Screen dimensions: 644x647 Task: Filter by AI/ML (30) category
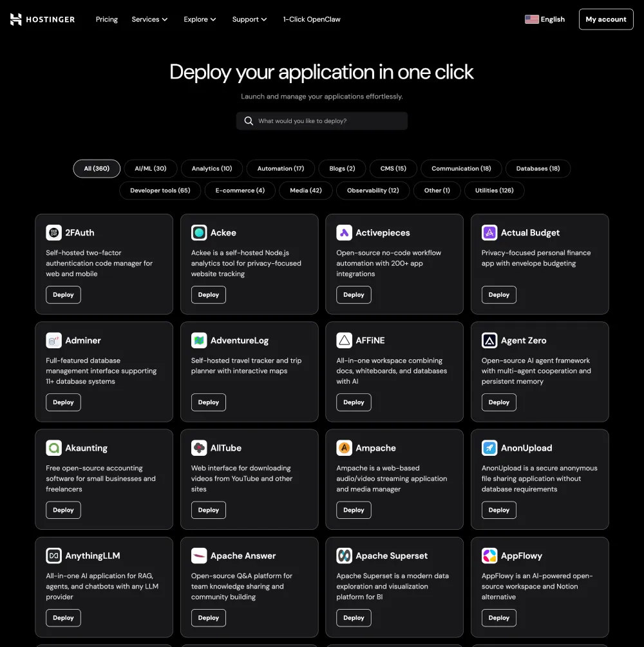tap(151, 169)
